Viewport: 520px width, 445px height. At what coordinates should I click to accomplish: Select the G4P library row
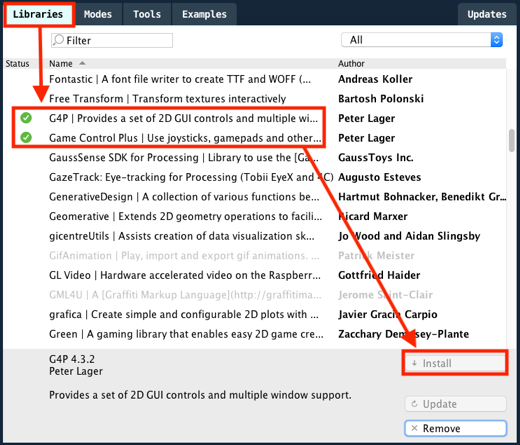click(x=255, y=118)
